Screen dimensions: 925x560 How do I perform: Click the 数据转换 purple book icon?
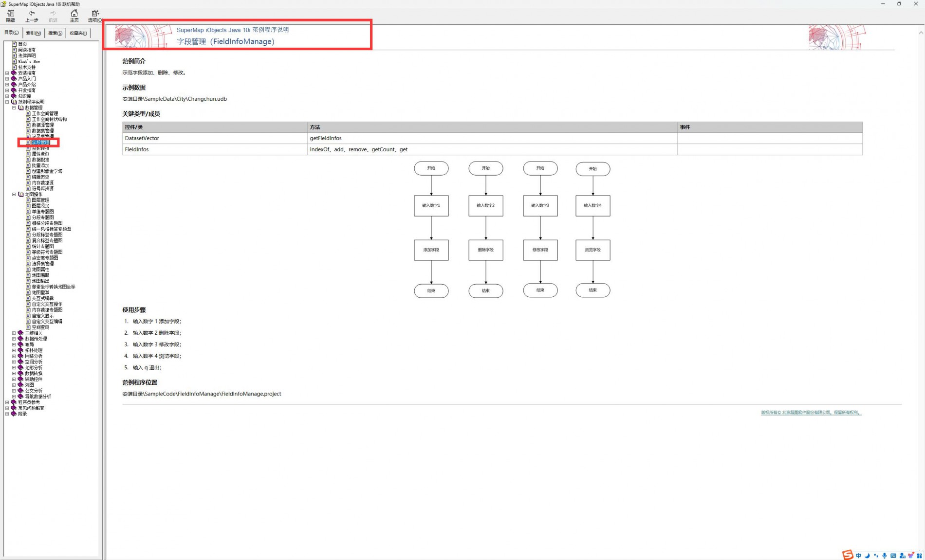tap(20, 374)
